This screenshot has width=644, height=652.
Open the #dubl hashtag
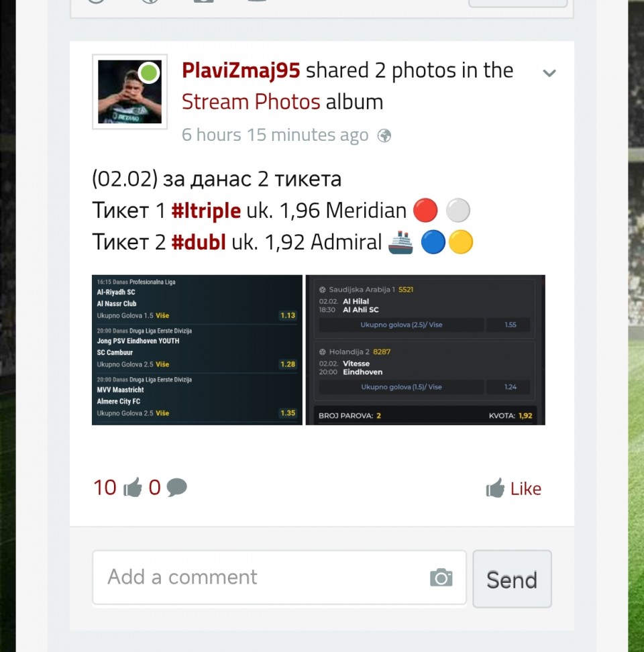[x=199, y=242]
